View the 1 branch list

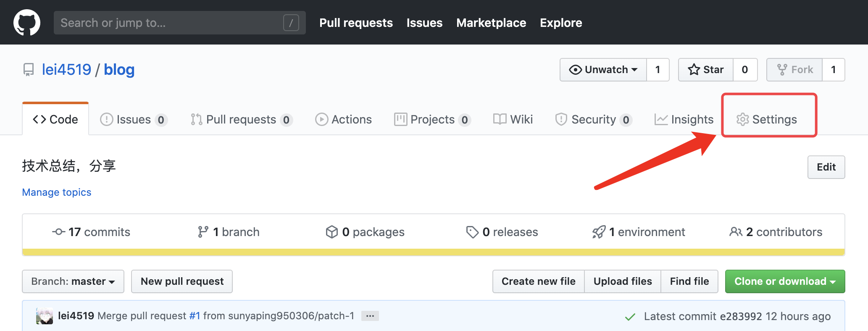(229, 232)
